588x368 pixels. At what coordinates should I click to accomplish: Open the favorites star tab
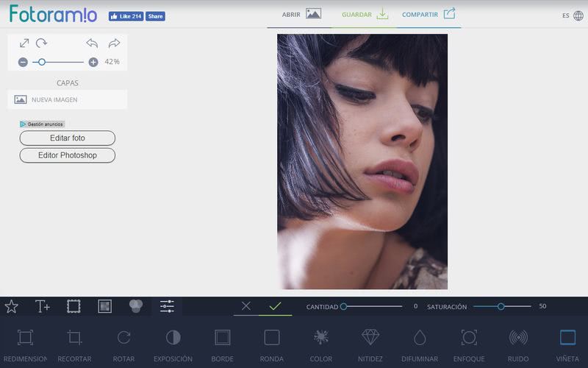tap(12, 306)
